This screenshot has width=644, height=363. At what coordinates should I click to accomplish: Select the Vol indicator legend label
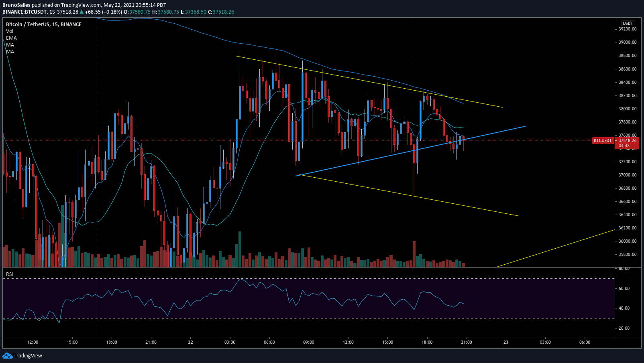(10, 31)
